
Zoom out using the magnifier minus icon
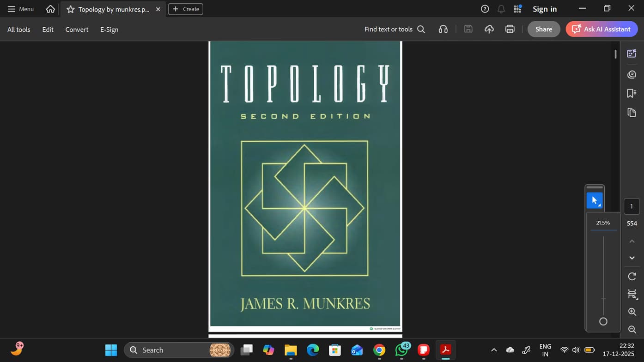click(x=632, y=329)
